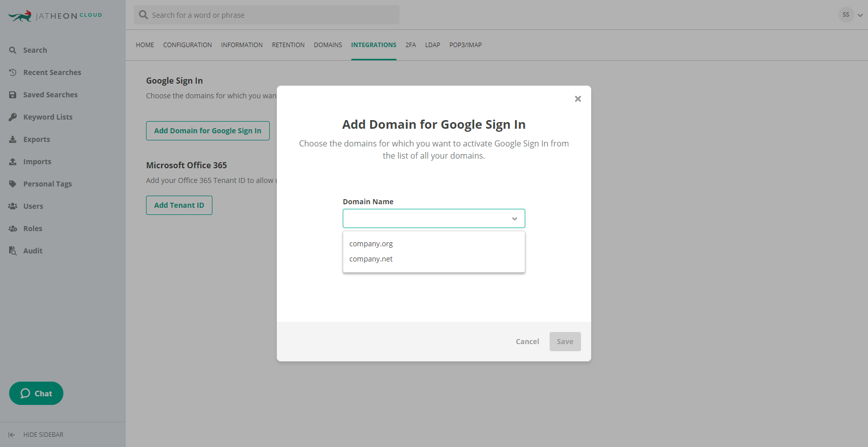The height and width of the screenshot is (447, 868).
Task: Open the Search page label in the sidebar
Action: click(x=35, y=50)
